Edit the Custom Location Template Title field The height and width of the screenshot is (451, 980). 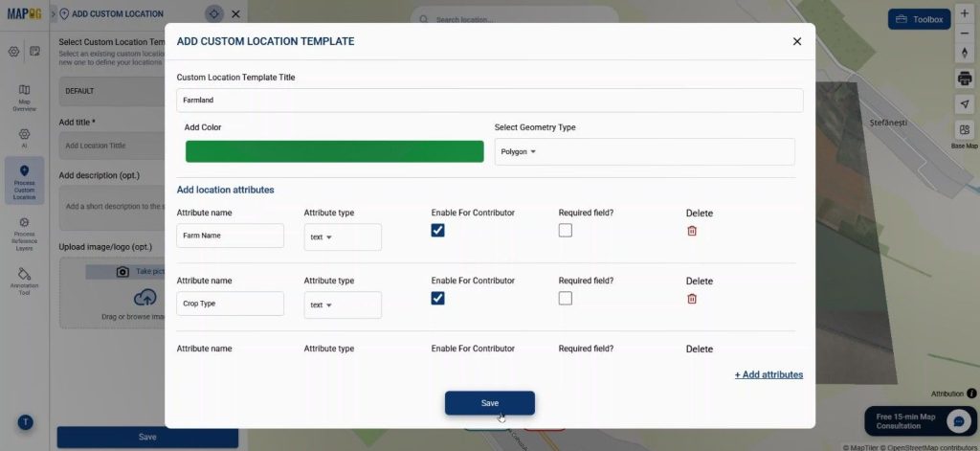tap(489, 101)
